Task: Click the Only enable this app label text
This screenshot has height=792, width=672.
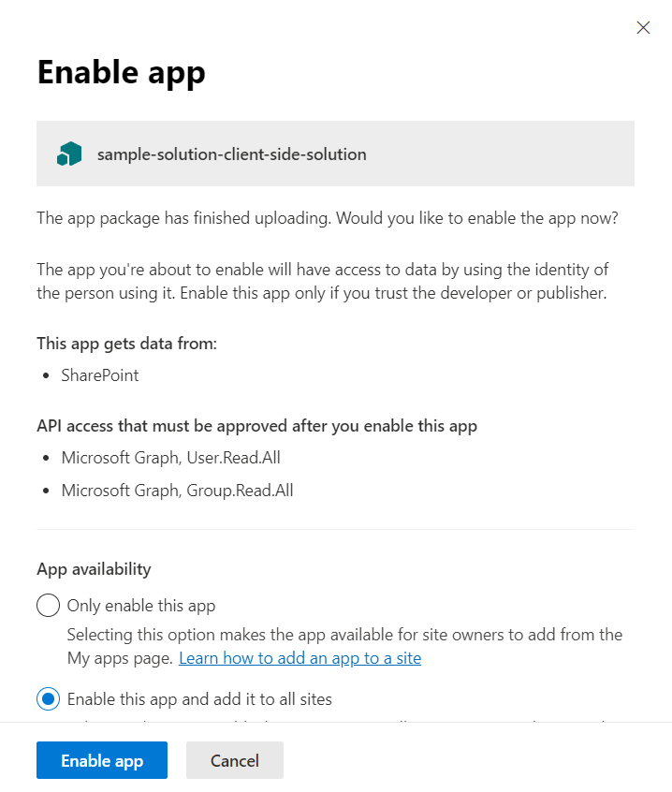Action: pyautogui.click(x=141, y=606)
